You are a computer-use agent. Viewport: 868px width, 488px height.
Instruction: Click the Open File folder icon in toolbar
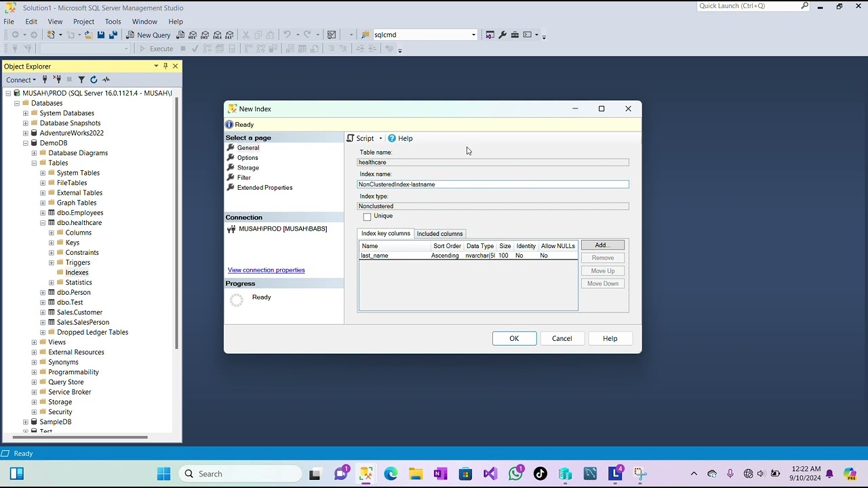click(x=88, y=35)
